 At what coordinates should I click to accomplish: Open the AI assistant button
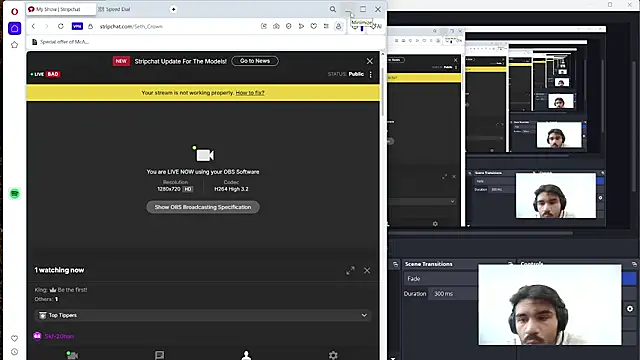377,26
